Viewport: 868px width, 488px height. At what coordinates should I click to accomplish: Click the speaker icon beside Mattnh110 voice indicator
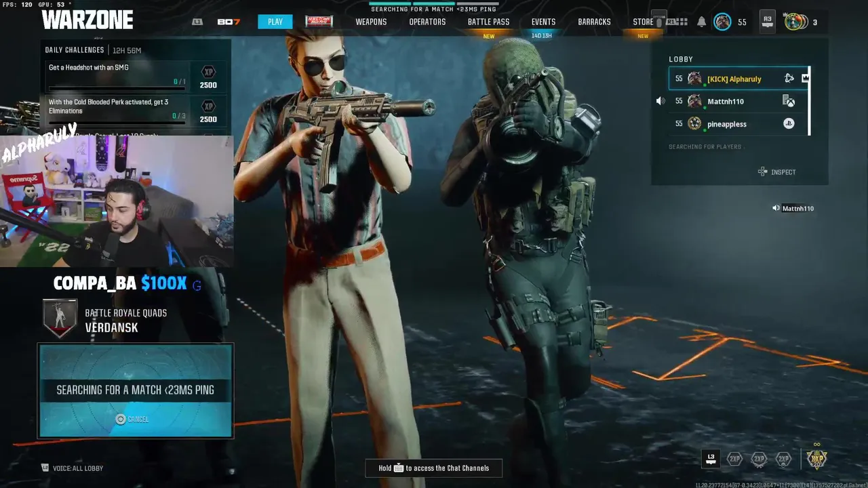(776, 208)
